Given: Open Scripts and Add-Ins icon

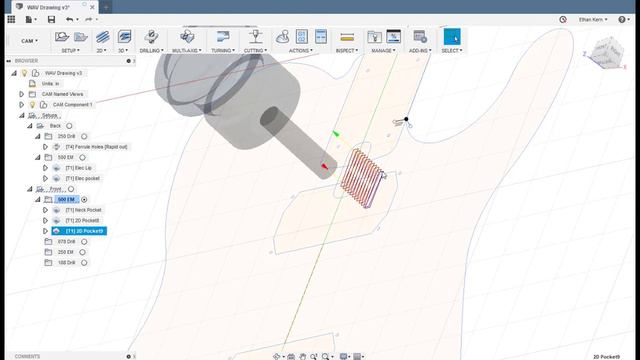Looking at the screenshot, I should coord(420,37).
